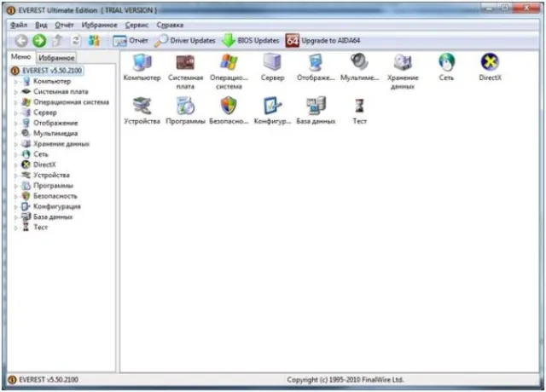This screenshot has height=392, width=546.
Task: Click the Up level arrow icon
Action: (57, 41)
